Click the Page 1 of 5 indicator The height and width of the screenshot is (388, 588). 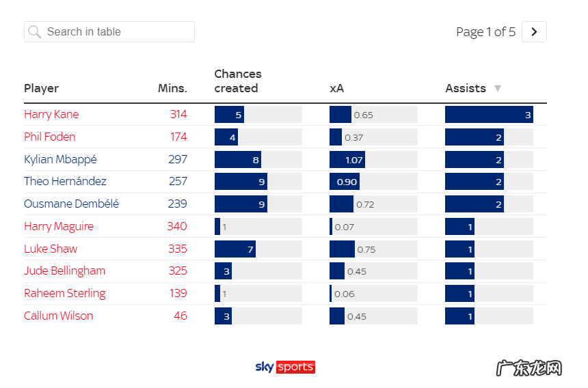point(485,32)
